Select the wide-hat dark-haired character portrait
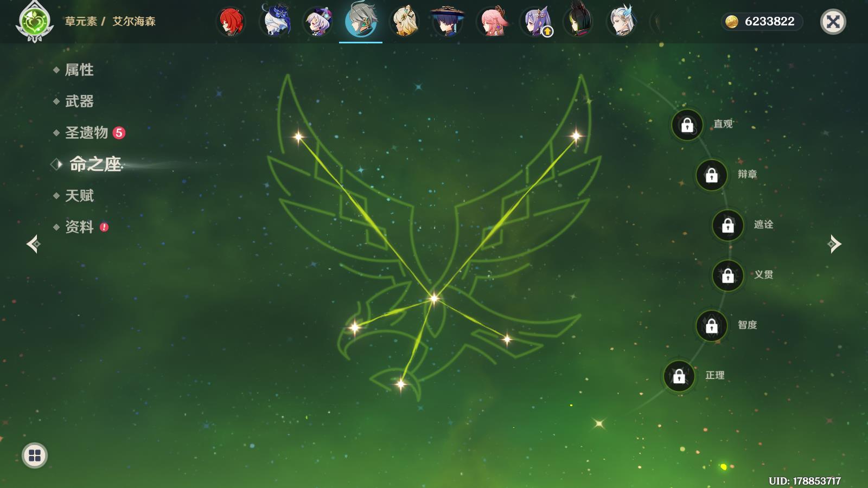Screen dimensions: 868x488 448,22
